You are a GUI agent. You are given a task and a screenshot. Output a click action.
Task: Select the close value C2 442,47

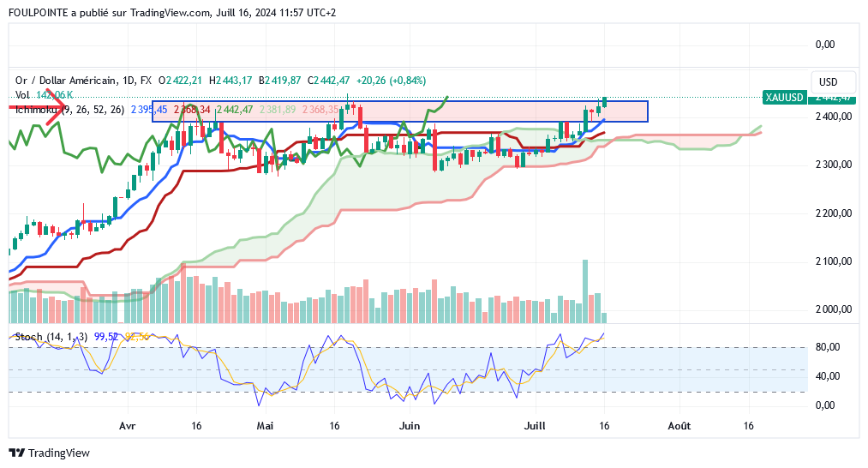pyautogui.click(x=329, y=81)
